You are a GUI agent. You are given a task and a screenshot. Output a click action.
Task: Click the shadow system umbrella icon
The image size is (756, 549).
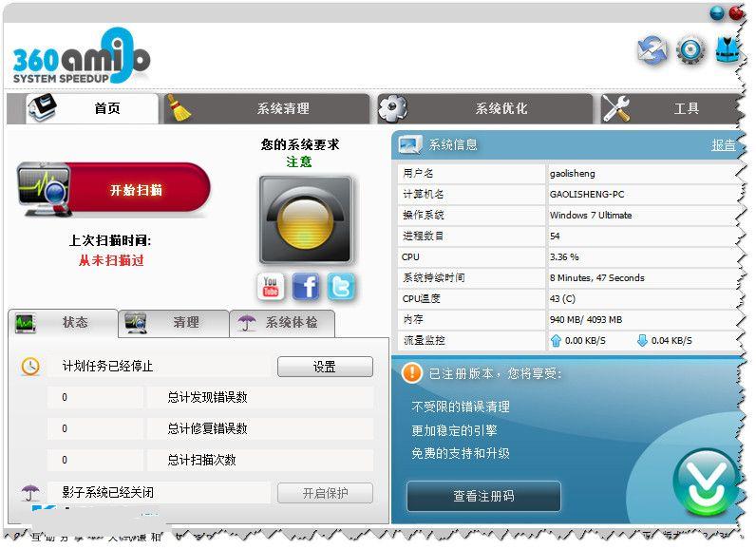click(x=29, y=492)
